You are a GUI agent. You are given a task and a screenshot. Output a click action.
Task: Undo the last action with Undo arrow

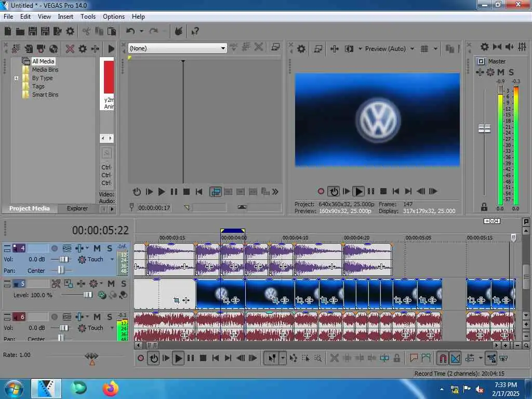[x=130, y=32]
